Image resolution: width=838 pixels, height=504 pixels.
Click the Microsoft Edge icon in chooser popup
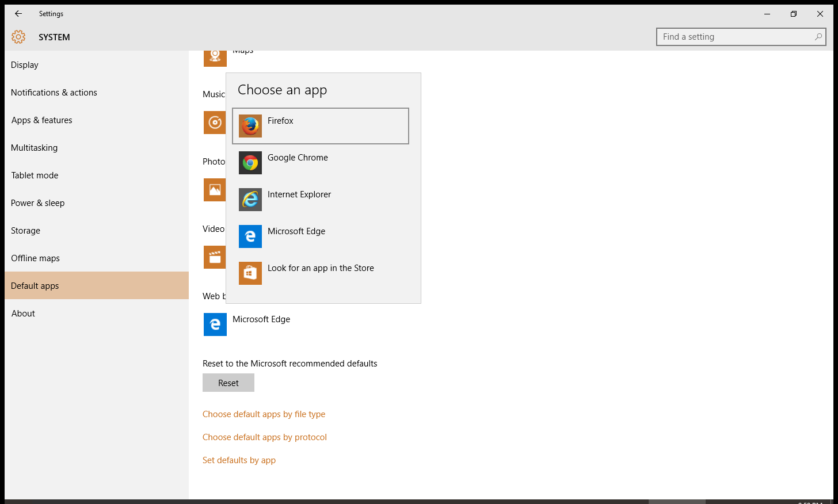(250, 236)
